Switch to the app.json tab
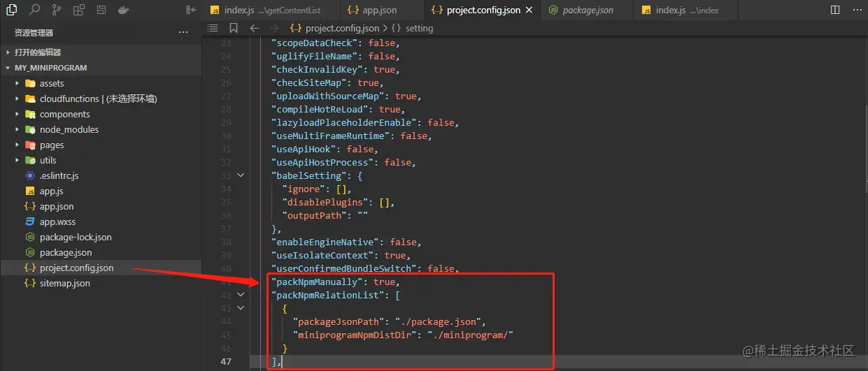Viewport: 868px width, 371px height. pyautogui.click(x=382, y=10)
